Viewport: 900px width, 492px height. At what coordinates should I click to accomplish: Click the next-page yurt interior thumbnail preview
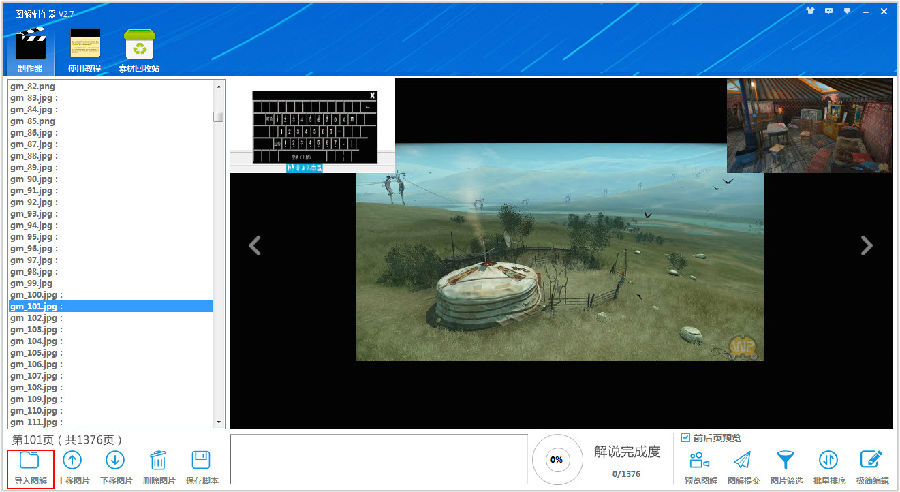coord(810,126)
